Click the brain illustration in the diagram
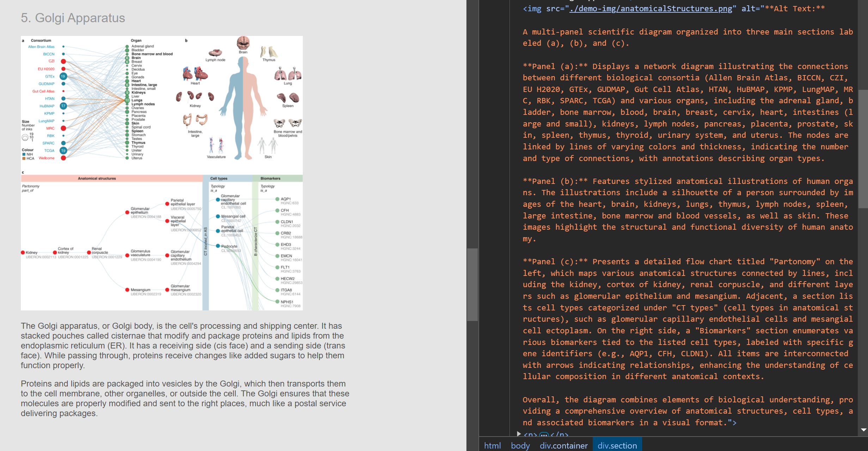The width and height of the screenshot is (868, 451). coord(243,43)
